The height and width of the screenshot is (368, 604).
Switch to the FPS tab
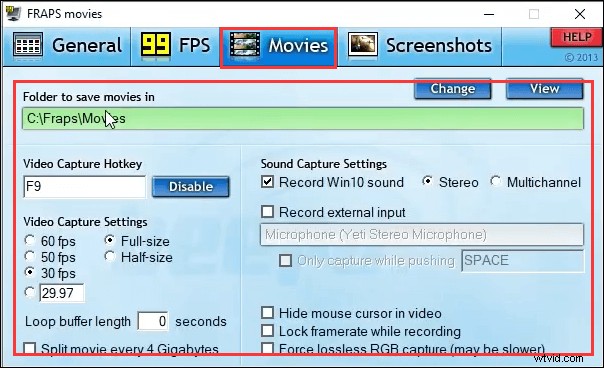175,46
